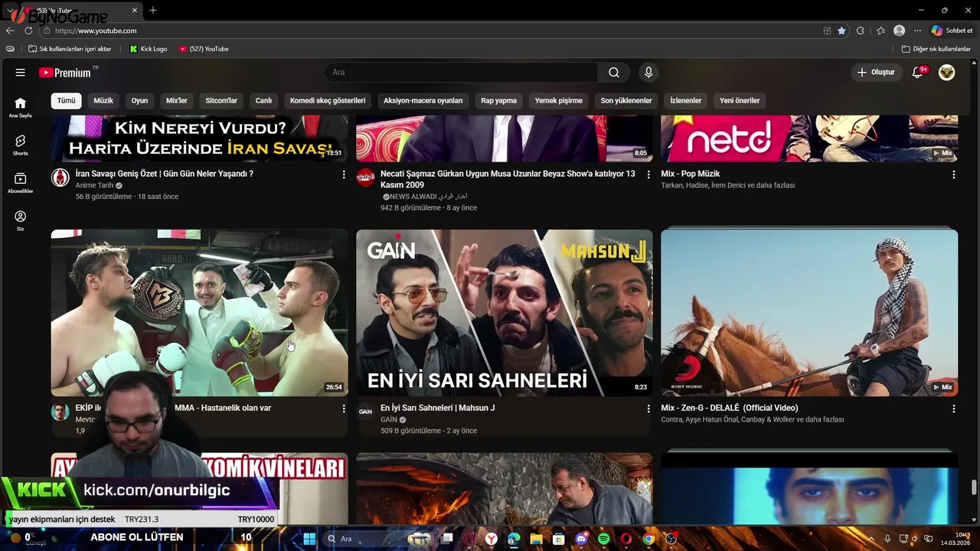Select the Yemek pişirme chip
980x551 pixels.
coord(559,100)
